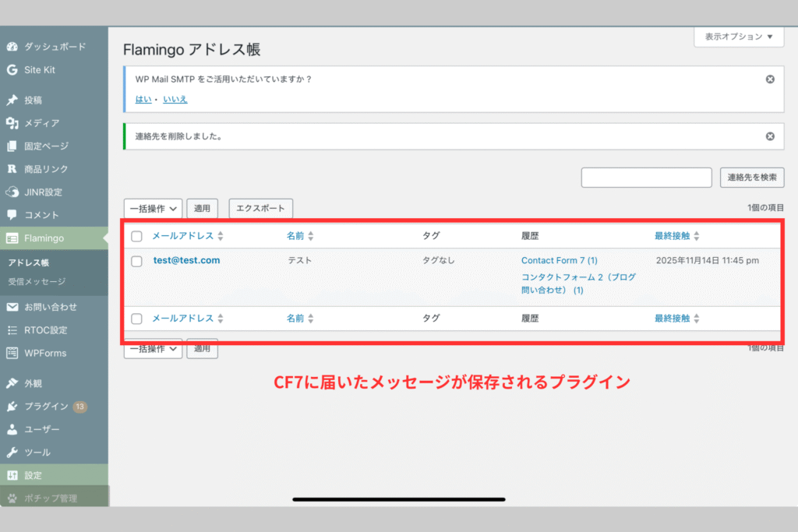Open Site Kit via its G icon
Screen dimensions: 798x532
(x=12, y=70)
